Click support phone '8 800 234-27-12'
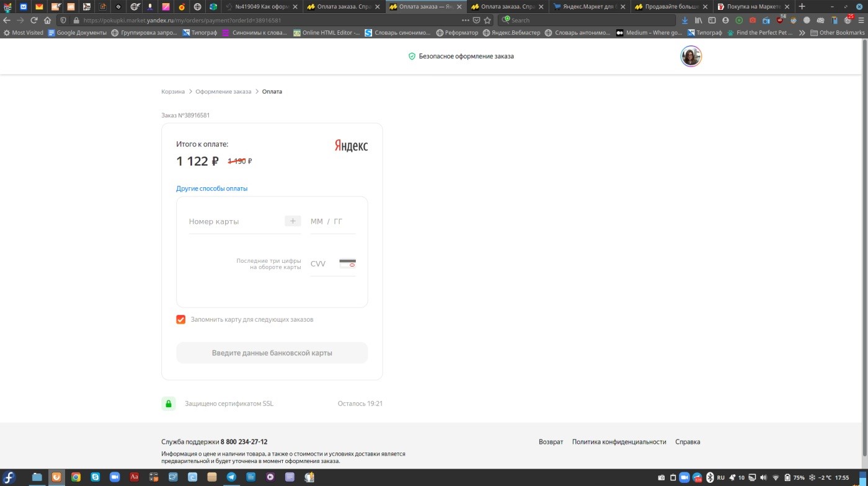Viewport: 868px width, 486px height. coord(244,442)
